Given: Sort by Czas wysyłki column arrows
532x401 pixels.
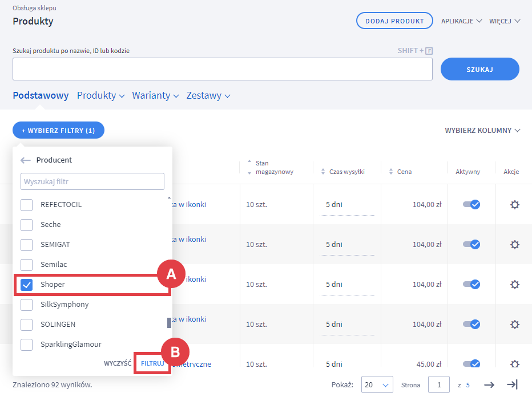Looking at the screenshot, I should coord(324,172).
